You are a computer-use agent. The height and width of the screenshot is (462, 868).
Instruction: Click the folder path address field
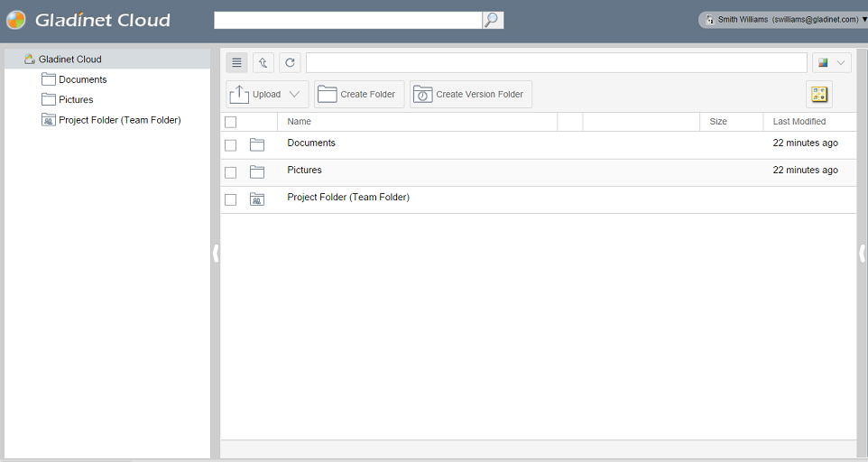point(557,62)
